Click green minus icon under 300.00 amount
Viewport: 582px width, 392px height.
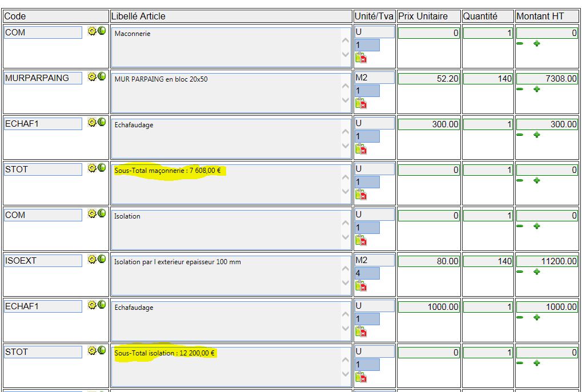point(519,135)
